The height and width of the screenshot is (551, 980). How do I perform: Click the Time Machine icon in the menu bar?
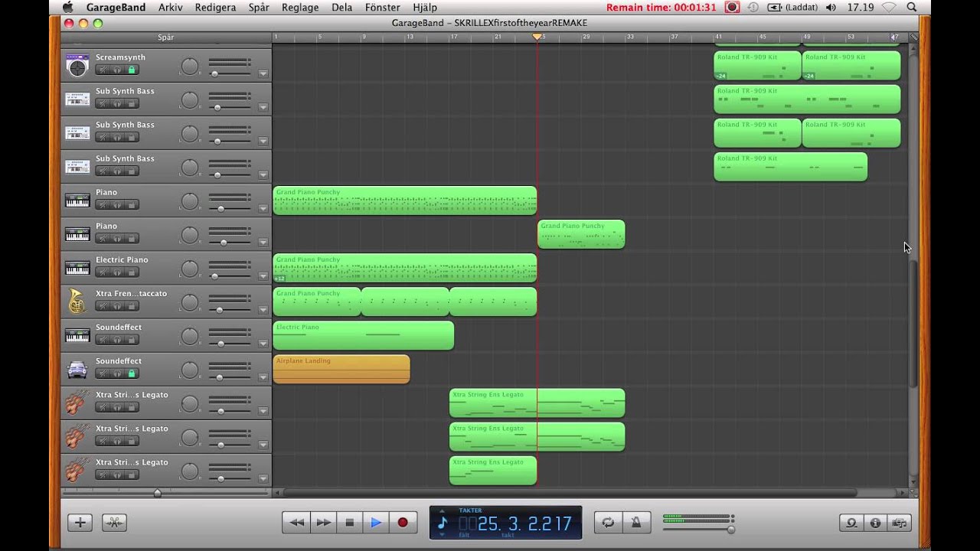tap(752, 7)
